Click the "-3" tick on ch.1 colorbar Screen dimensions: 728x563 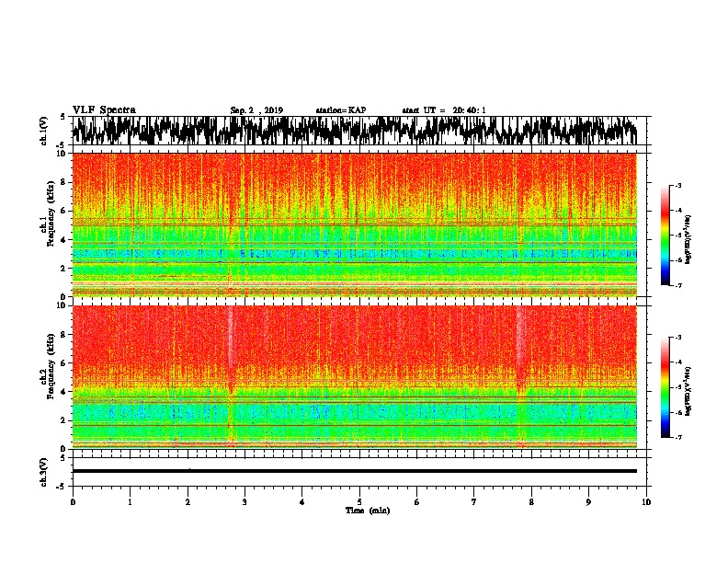pyautogui.click(x=678, y=186)
